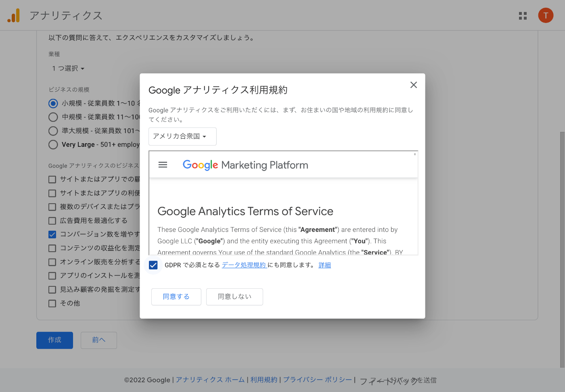Open the country dropdown アメリカ合衆国
The image size is (565, 392).
(x=182, y=136)
